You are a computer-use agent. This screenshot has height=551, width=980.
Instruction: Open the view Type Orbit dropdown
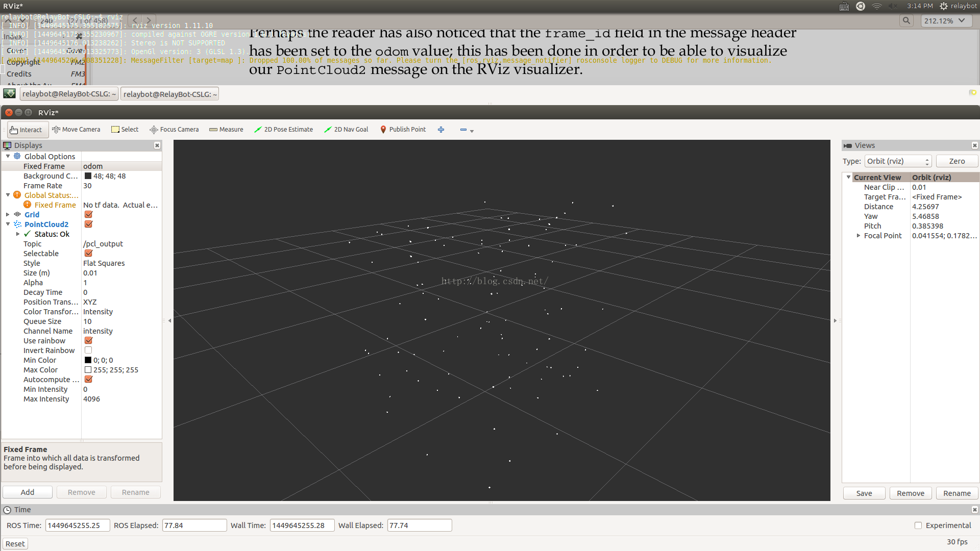coord(898,161)
